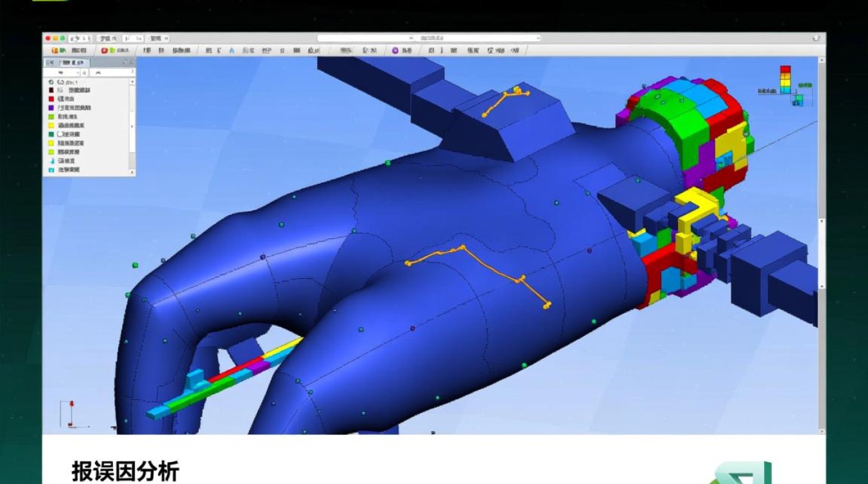Click the purple round icon in toolbar
This screenshot has height=484, width=868.
pos(395,50)
